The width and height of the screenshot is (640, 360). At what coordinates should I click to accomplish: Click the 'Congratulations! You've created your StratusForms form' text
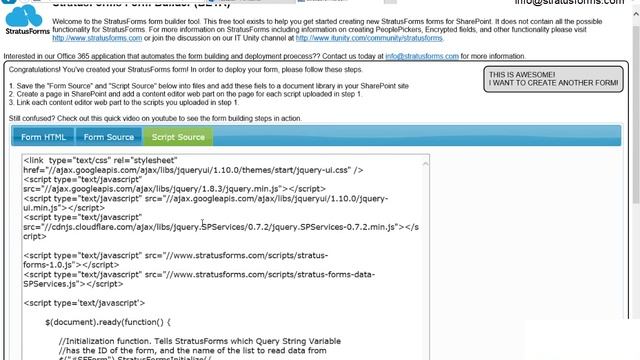pos(185,69)
